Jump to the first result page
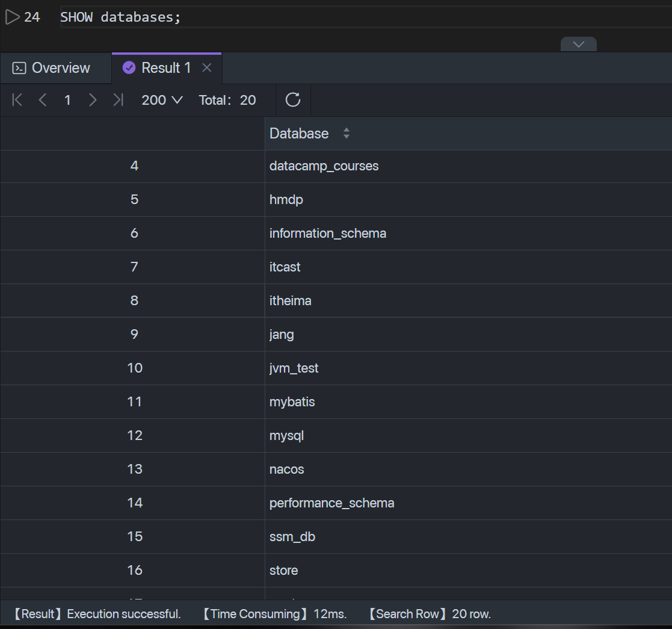This screenshot has height=629, width=672. point(16,100)
